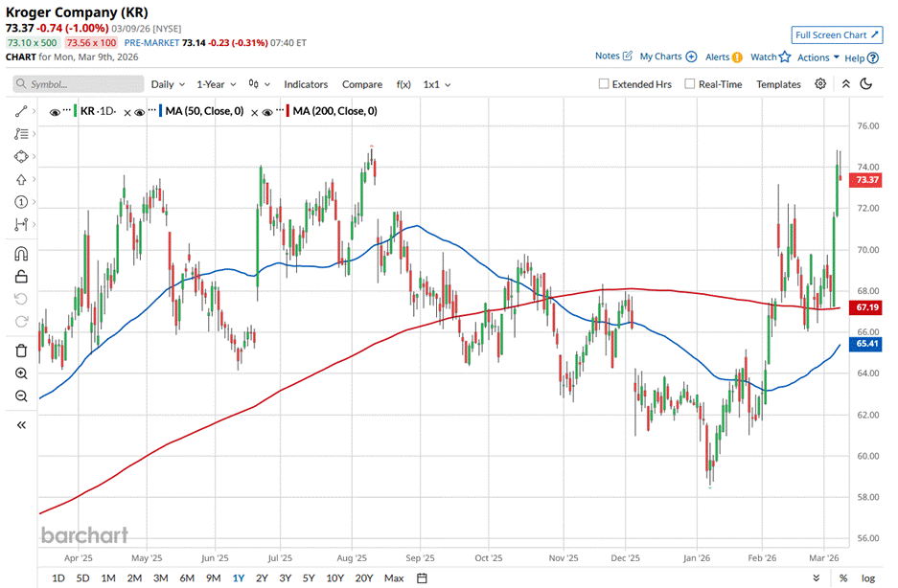The image size is (898, 588).
Task: Open the Actions dropdown menu
Action: click(x=818, y=57)
